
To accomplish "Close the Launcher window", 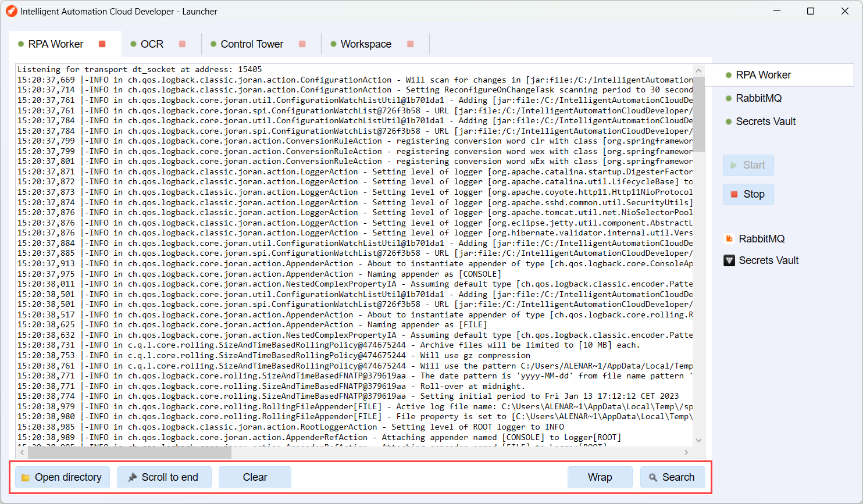I will coord(845,11).
